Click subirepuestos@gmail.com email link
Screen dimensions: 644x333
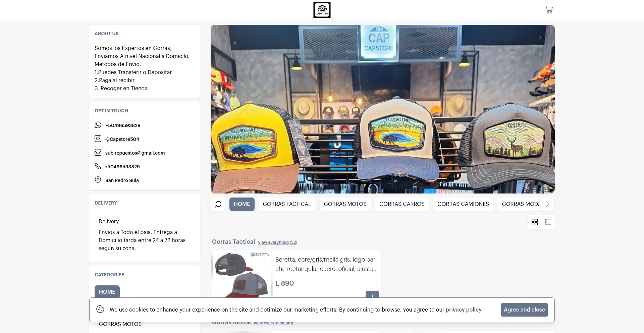click(135, 153)
